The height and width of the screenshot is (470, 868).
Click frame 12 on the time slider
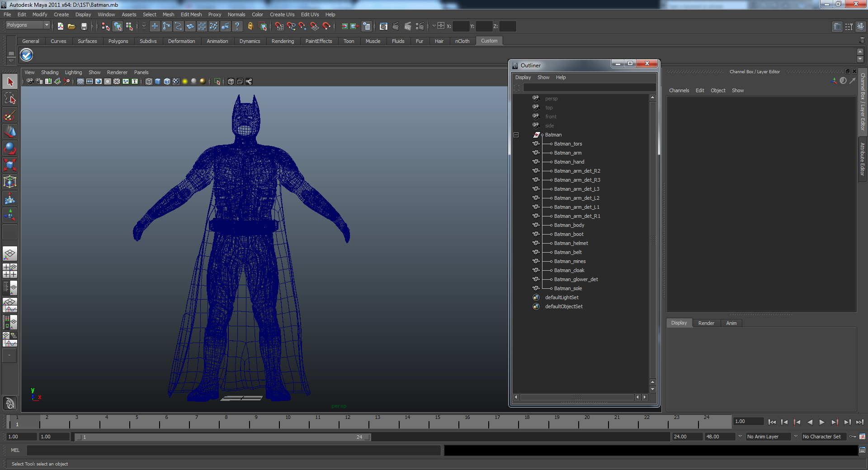pyautogui.click(x=347, y=422)
